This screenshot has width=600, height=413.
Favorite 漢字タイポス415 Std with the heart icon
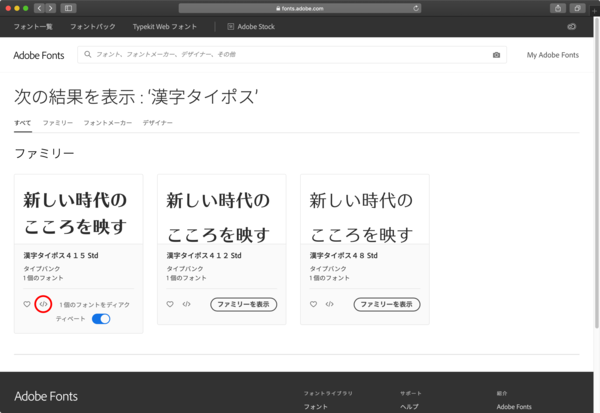pyautogui.click(x=27, y=304)
